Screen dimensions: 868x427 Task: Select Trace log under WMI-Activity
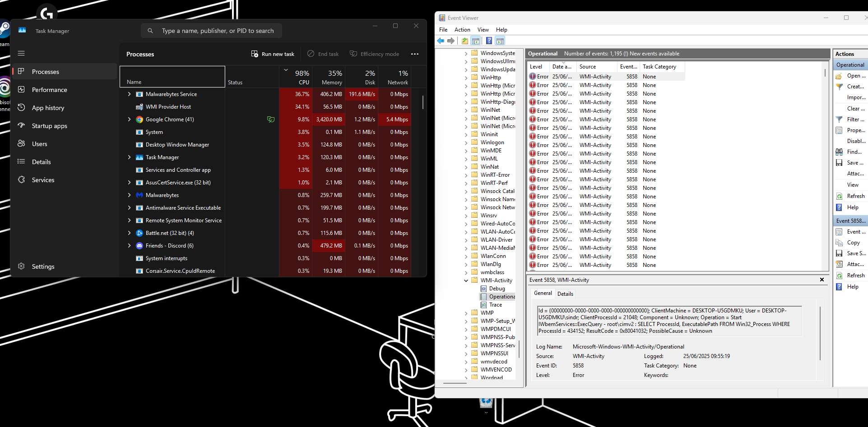coord(495,305)
